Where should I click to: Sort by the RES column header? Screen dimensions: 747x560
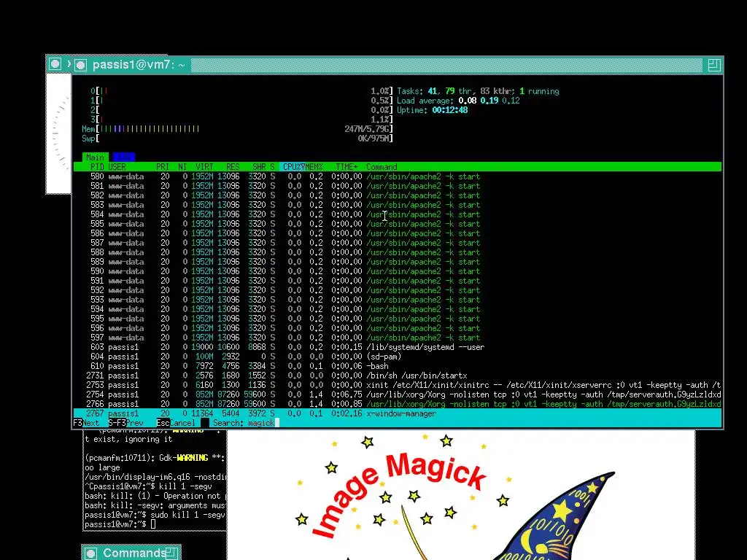click(x=233, y=167)
